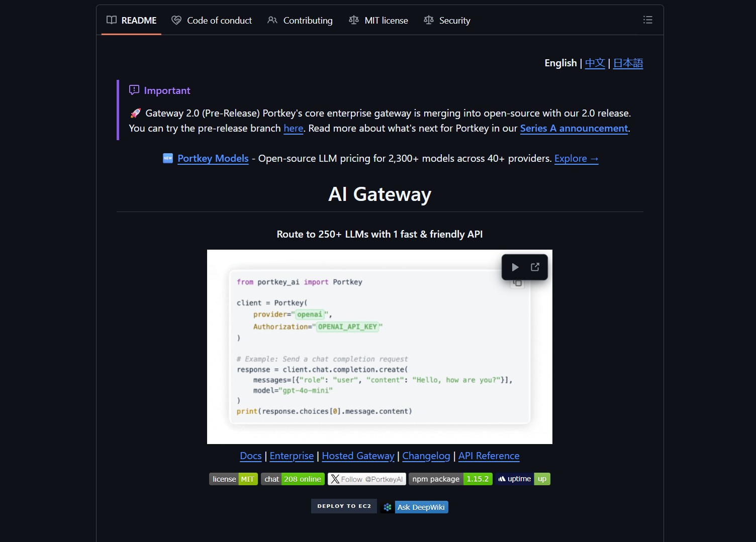The width and height of the screenshot is (756, 542).
Task: Switch README language to Chinese
Action: click(x=595, y=63)
